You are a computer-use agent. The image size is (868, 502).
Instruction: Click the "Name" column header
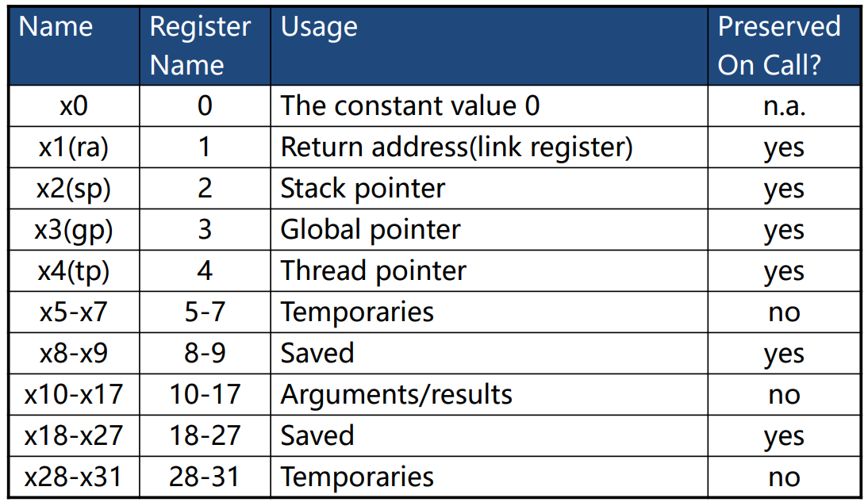tap(56, 27)
